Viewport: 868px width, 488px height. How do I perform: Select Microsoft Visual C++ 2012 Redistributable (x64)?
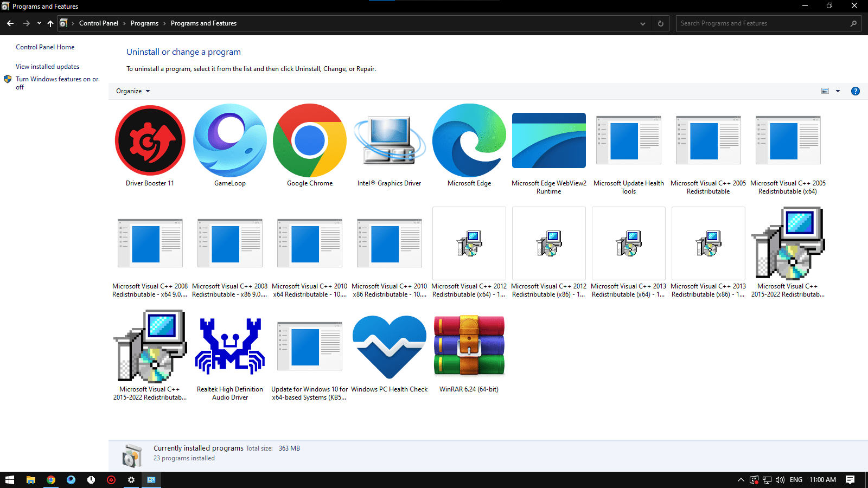[x=469, y=243]
